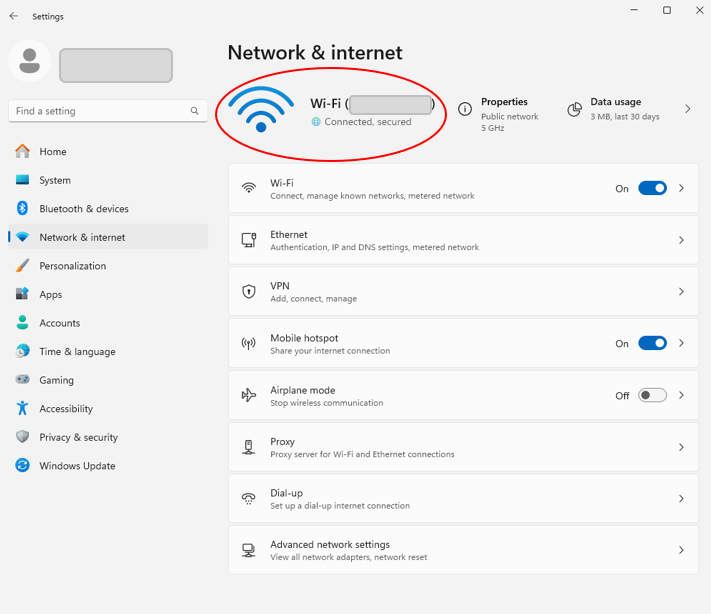Go to Windows Update page
The height and width of the screenshot is (614, 711).
(x=77, y=466)
